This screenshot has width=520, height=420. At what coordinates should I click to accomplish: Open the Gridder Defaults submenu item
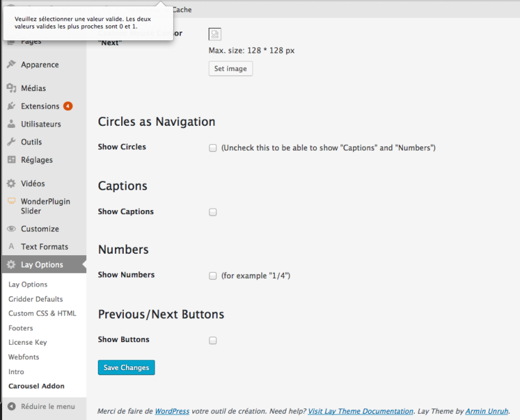[x=36, y=299]
